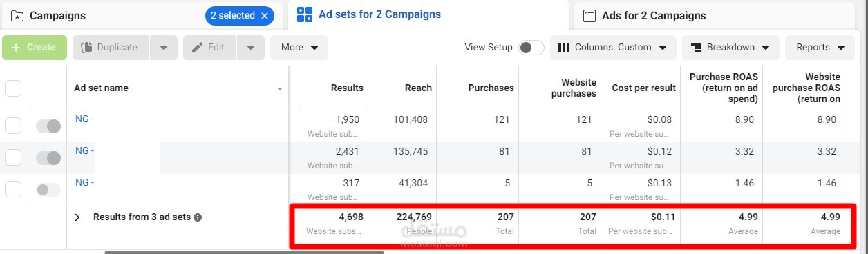The image size is (868, 254).
Task: Click the info icon beside Results from 3 ad sets
Action: point(198,217)
